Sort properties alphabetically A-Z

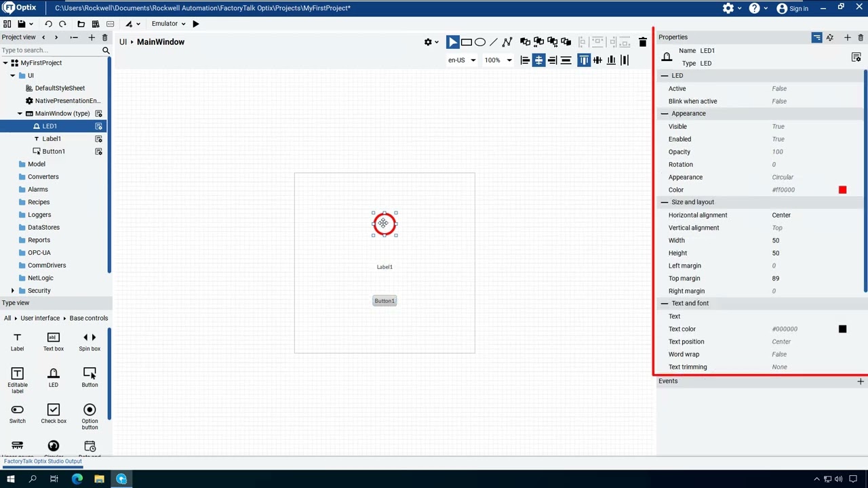(830, 37)
